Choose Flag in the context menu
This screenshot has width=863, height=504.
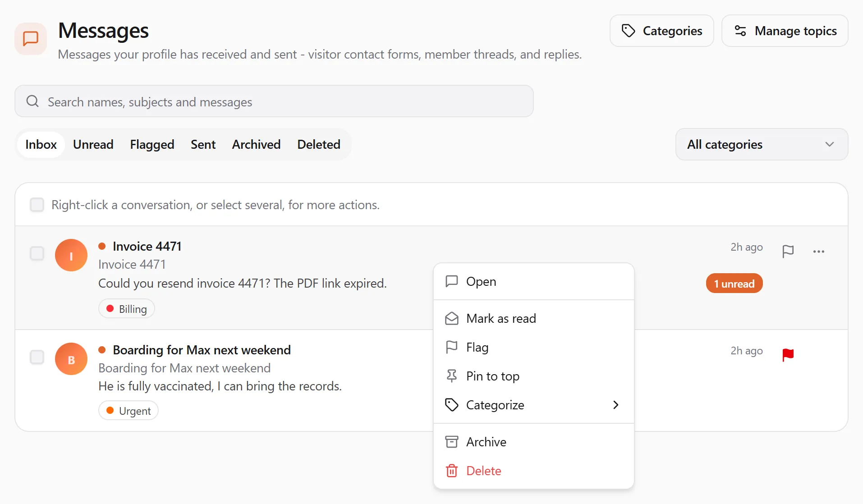point(534,347)
